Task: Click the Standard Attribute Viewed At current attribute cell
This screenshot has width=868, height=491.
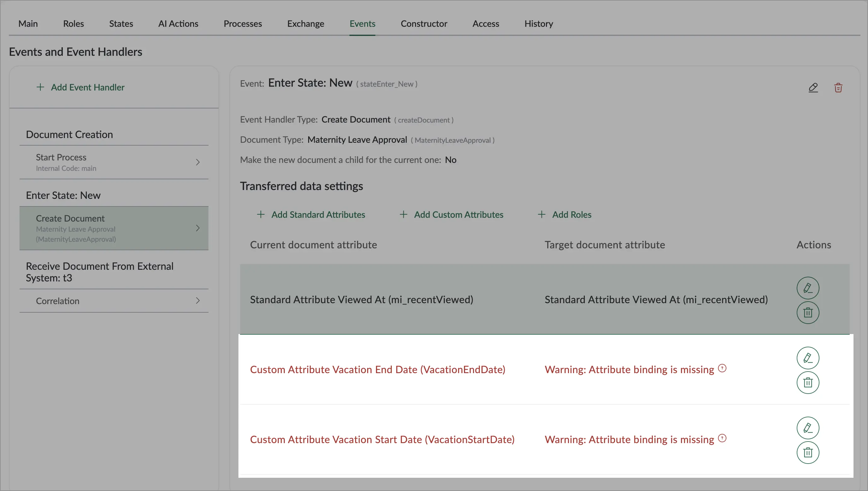Action: (361, 299)
